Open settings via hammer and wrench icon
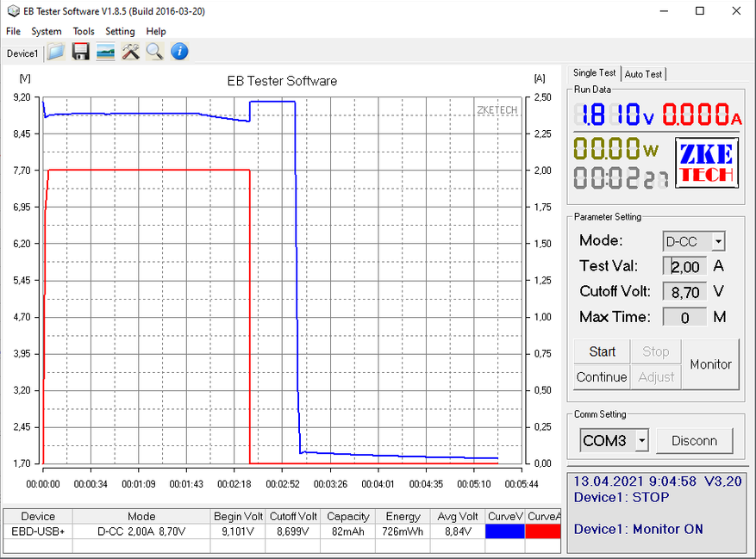Screen dimensions: 756x559 click(130, 53)
